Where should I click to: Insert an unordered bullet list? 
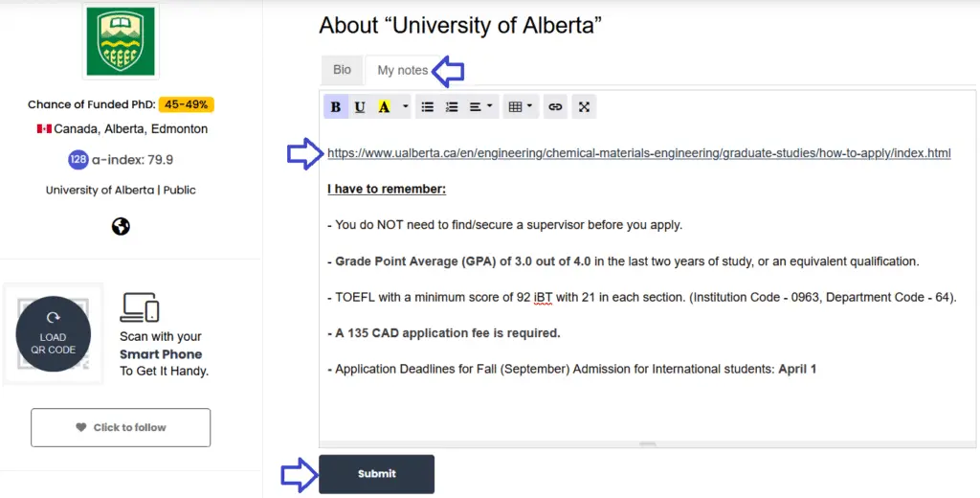[428, 107]
